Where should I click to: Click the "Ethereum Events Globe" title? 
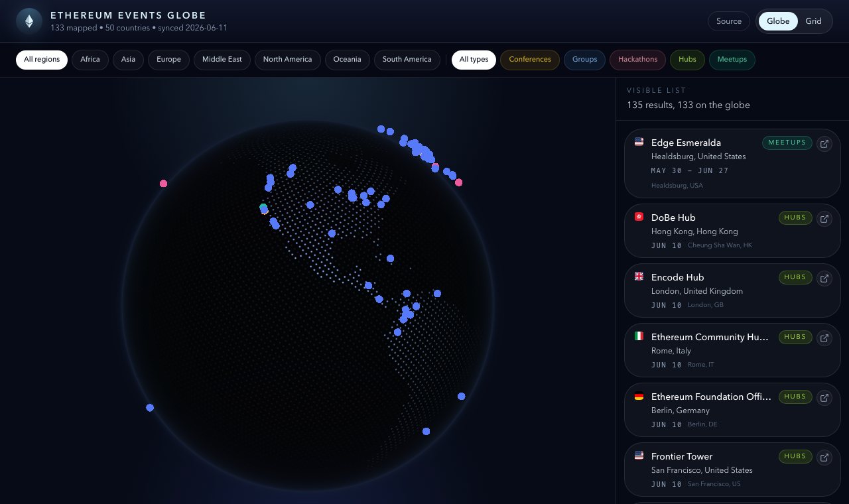click(128, 15)
